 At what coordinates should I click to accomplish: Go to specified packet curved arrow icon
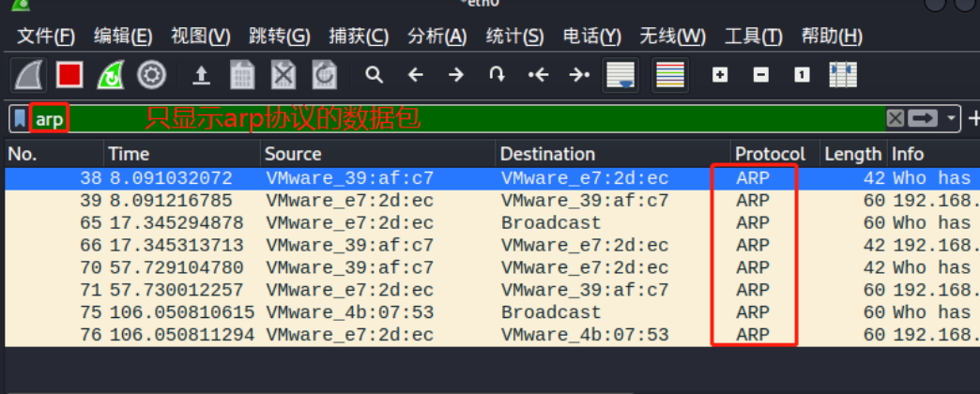click(x=497, y=76)
